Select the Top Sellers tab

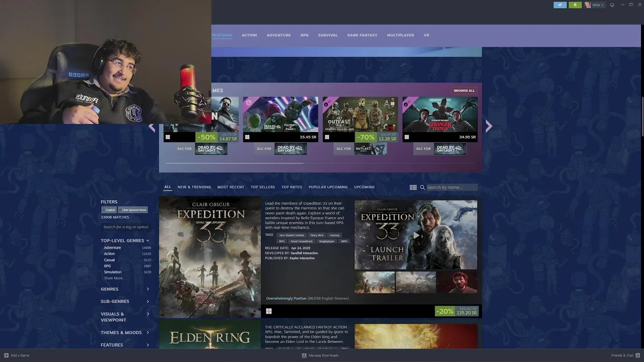pyautogui.click(x=263, y=187)
